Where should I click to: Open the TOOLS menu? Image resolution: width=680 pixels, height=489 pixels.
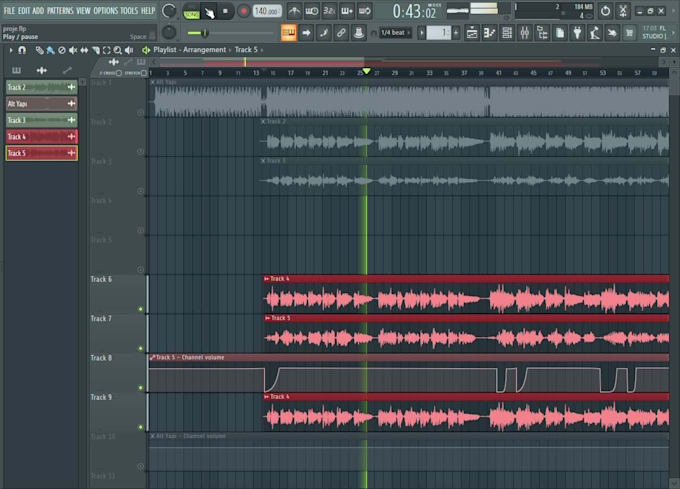pyautogui.click(x=129, y=11)
